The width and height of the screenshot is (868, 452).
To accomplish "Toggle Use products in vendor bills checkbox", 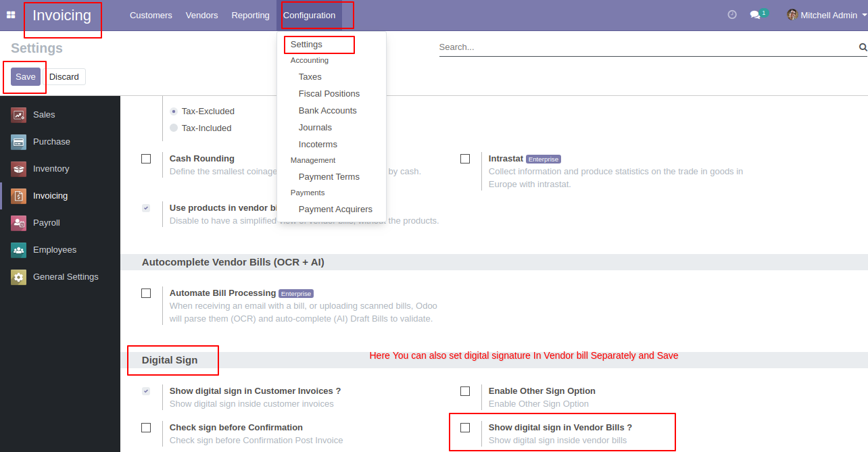I will 146,208.
